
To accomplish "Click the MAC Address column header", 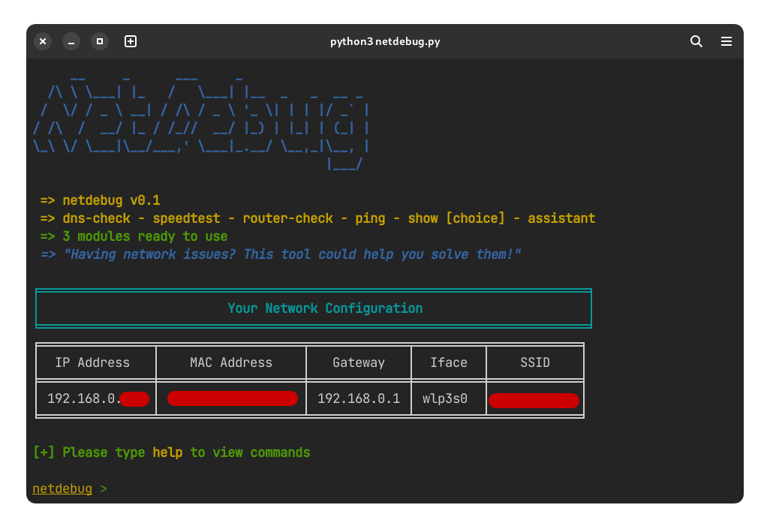I will tap(231, 362).
